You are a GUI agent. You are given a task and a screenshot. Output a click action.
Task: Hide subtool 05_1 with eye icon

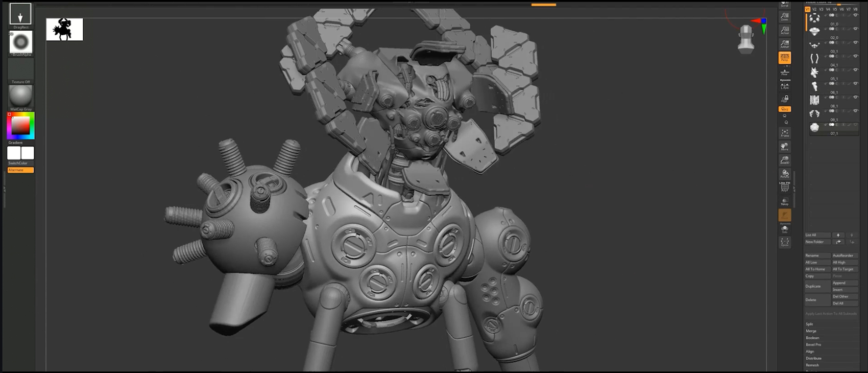point(856,70)
